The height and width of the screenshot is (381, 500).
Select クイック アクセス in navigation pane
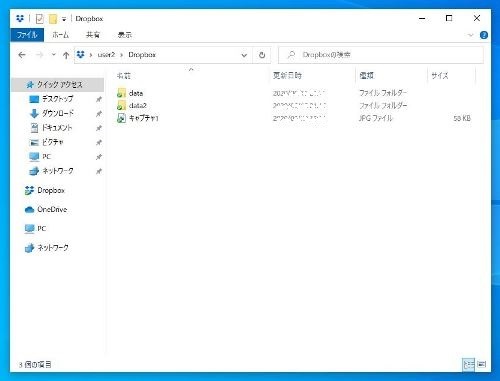tap(58, 85)
